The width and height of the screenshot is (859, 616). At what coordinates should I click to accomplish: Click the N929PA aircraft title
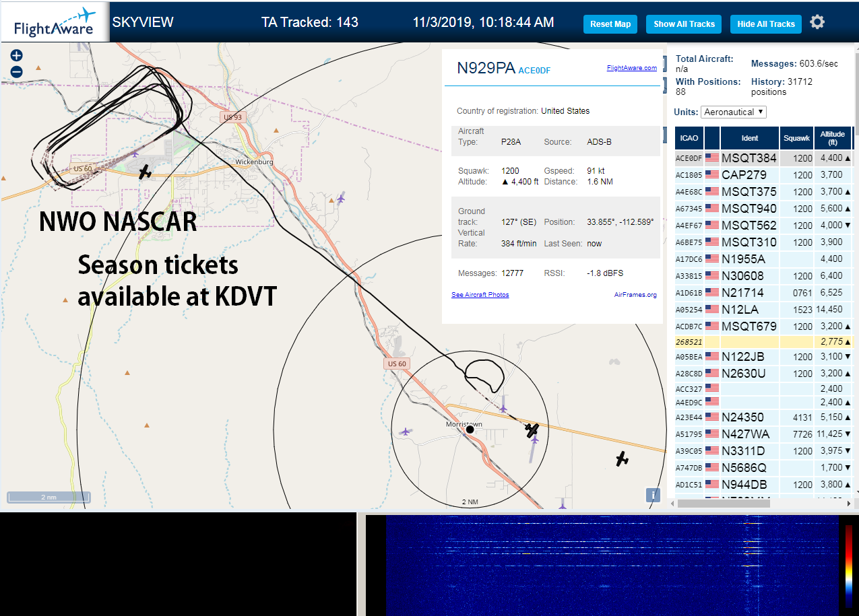pyautogui.click(x=486, y=68)
